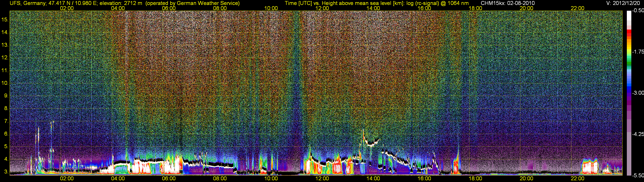Click the '15.' km height axis label
The image size is (644, 182).
tap(5, 20)
